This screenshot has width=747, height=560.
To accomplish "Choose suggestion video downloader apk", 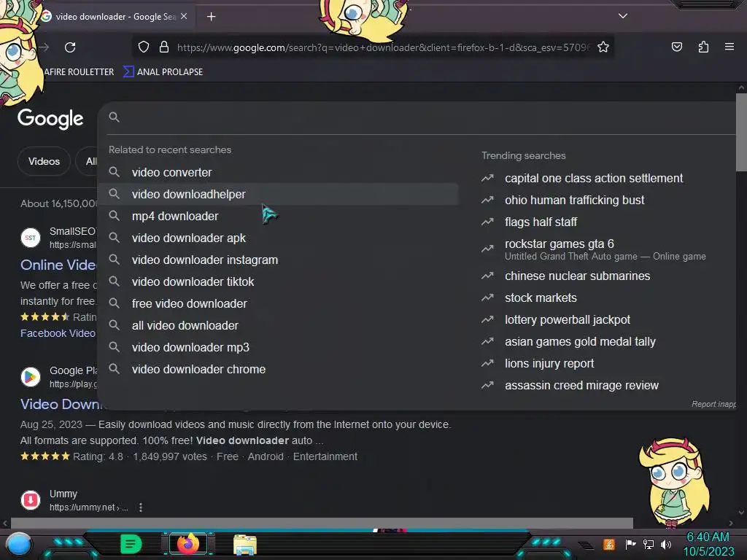I will click(x=278, y=238).
